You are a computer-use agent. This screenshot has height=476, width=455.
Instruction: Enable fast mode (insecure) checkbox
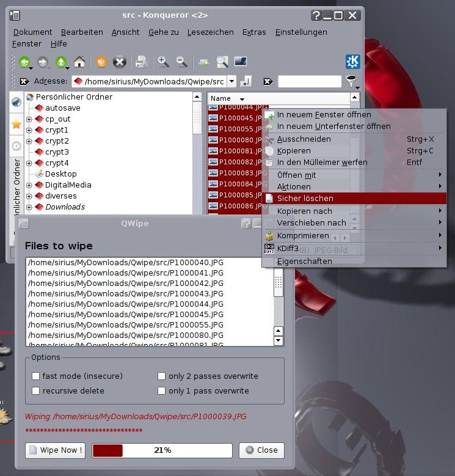[36, 376]
